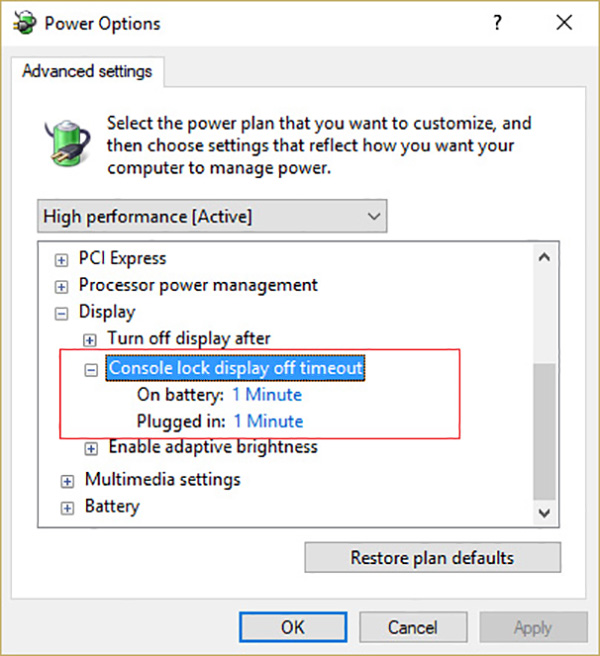
Task: Change the Plugged in 1 Minute value
Action: pyautogui.click(x=268, y=421)
